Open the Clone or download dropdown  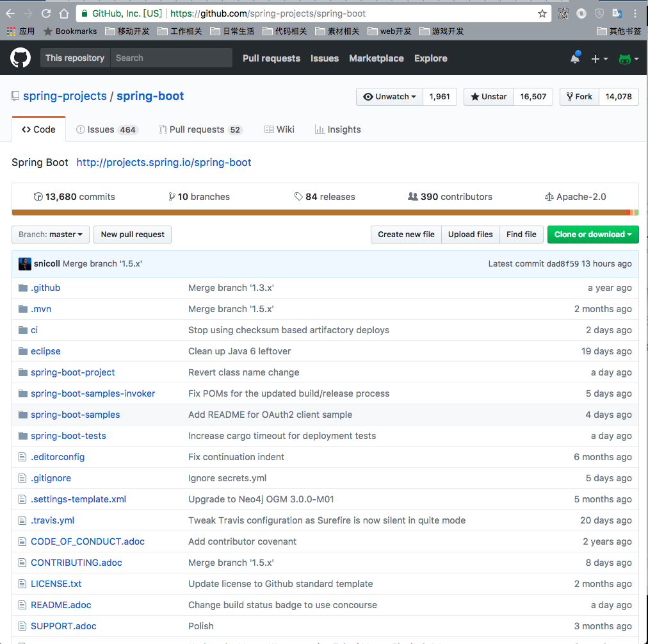coord(593,235)
